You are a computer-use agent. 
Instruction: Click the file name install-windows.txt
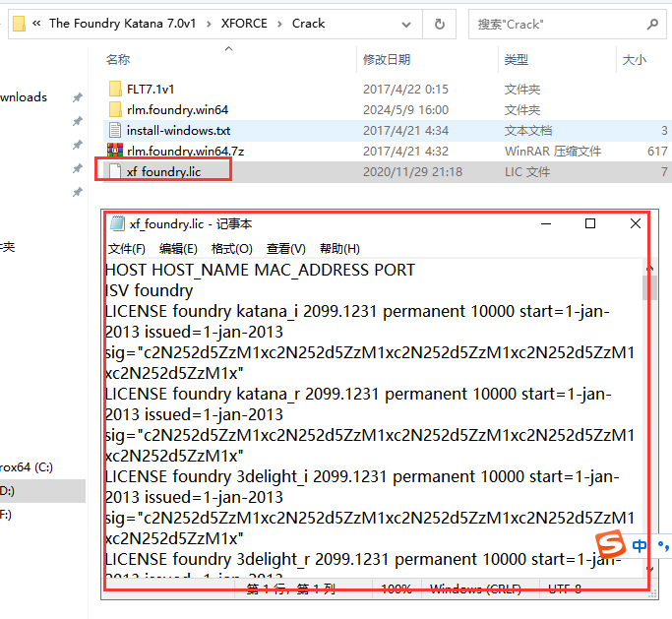pyautogui.click(x=178, y=130)
